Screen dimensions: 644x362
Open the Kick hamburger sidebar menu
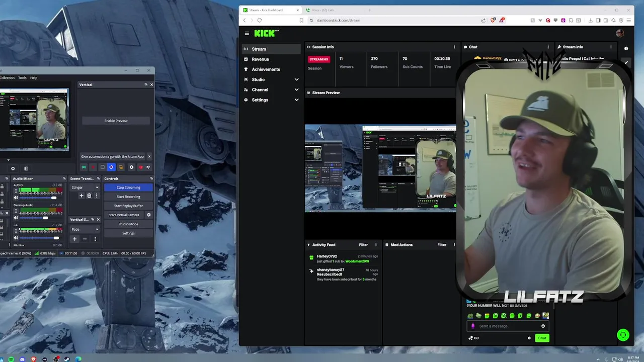pos(247,33)
